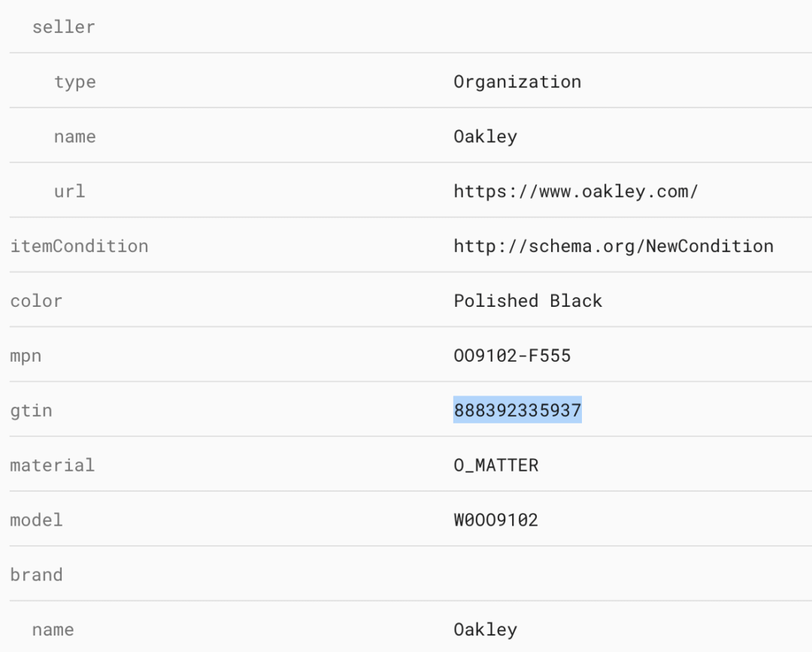The height and width of the screenshot is (652, 812).
Task: Click the W0OO9102 model value
Action: pos(495,520)
